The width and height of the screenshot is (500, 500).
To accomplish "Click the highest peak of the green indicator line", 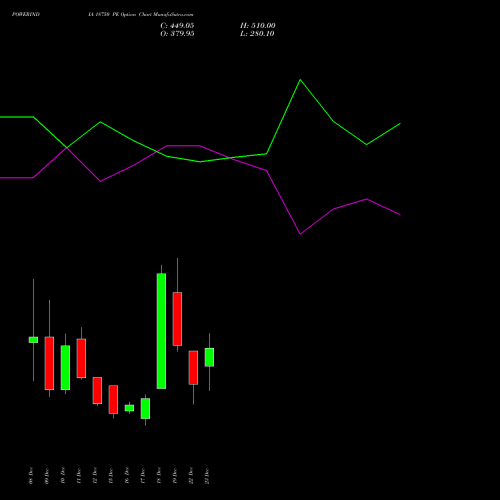I will click(300, 80).
